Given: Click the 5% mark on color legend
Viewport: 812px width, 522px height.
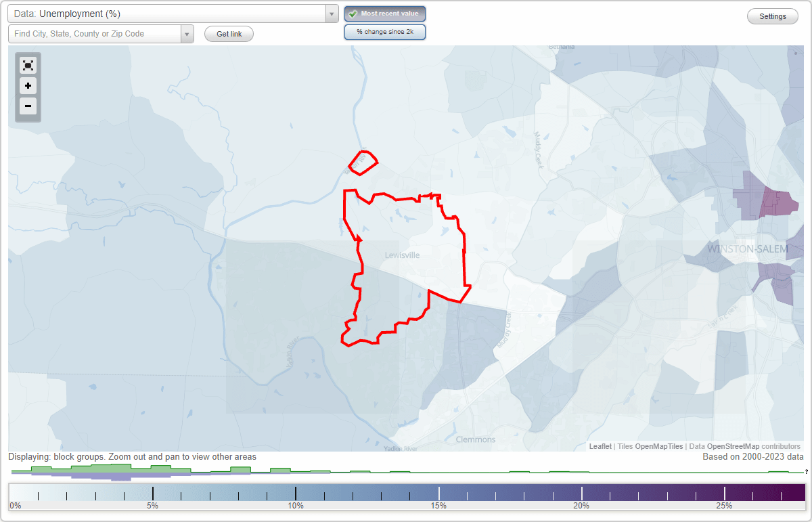Looking at the screenshot, I should point(153,506).
